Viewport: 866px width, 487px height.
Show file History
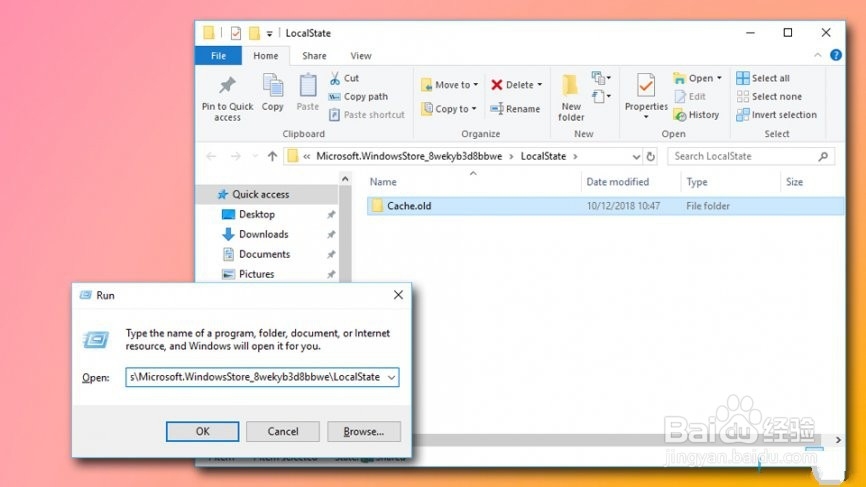(696, 115)
